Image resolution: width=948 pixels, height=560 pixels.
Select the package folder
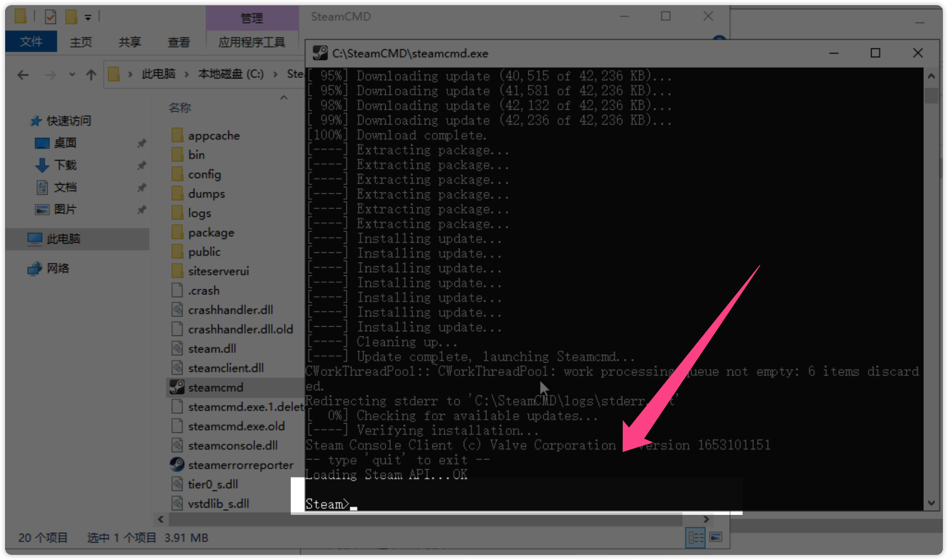tap(211, 232)
